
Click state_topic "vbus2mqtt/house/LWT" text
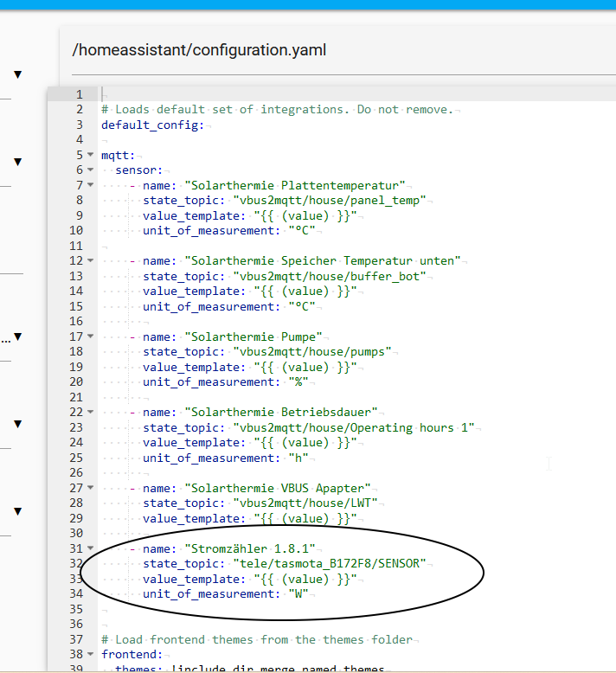tap(260, 503)
